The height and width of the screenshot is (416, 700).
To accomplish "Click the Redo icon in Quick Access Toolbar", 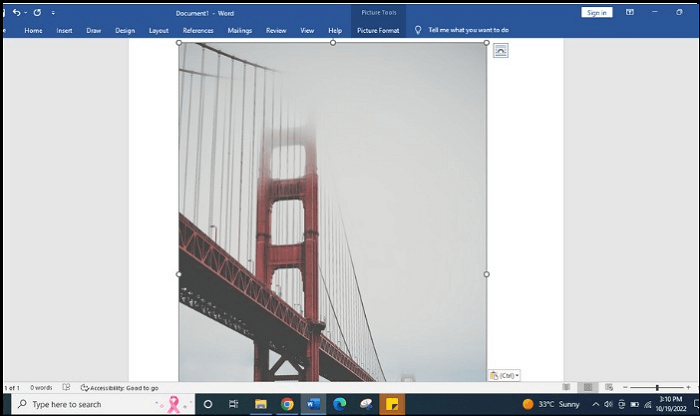I will pos(37,13).
